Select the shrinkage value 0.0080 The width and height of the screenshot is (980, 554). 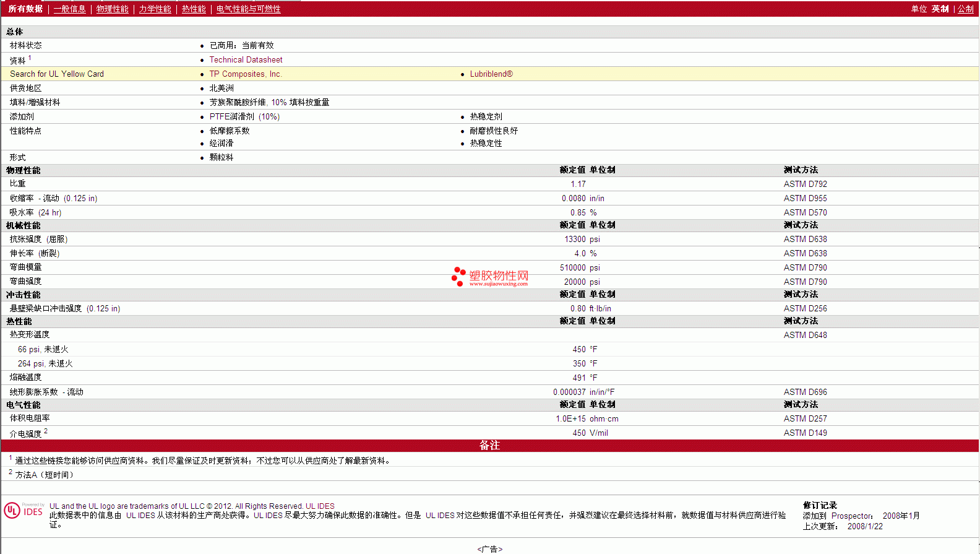click(x=574, y=199)
